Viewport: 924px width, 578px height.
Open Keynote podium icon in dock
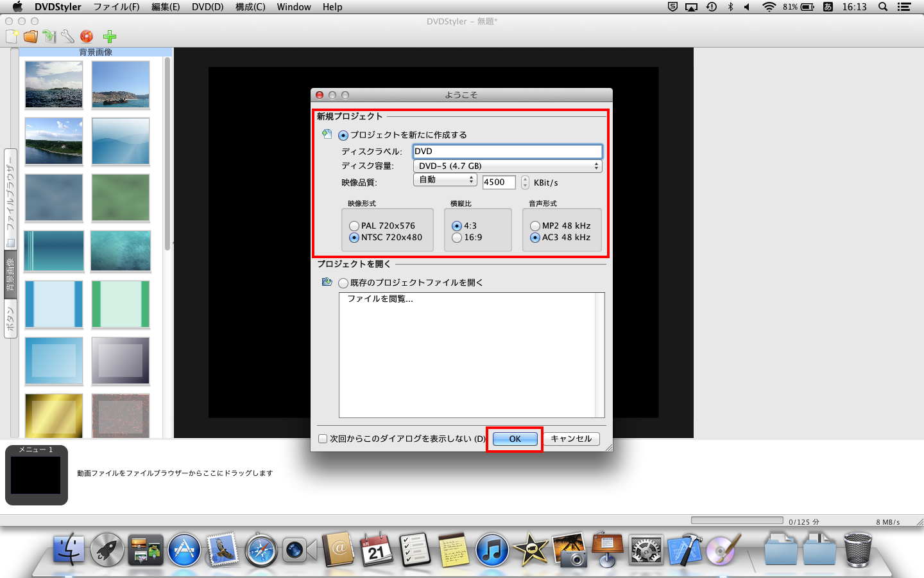point(608,550)
